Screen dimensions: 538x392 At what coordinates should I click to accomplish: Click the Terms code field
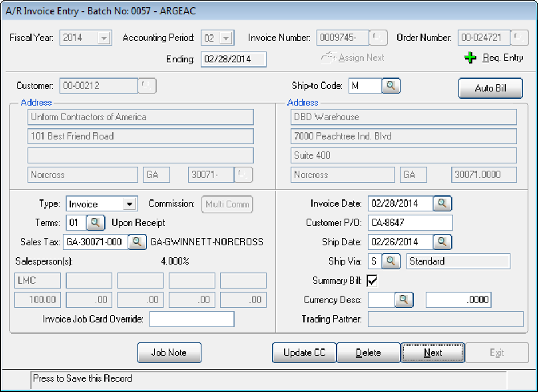point(76,223)
